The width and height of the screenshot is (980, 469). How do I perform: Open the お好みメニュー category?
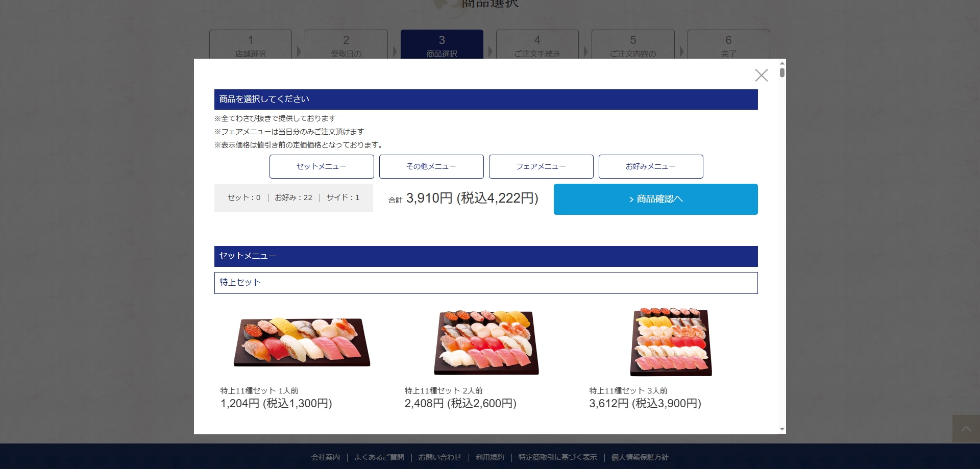(651, 167)
